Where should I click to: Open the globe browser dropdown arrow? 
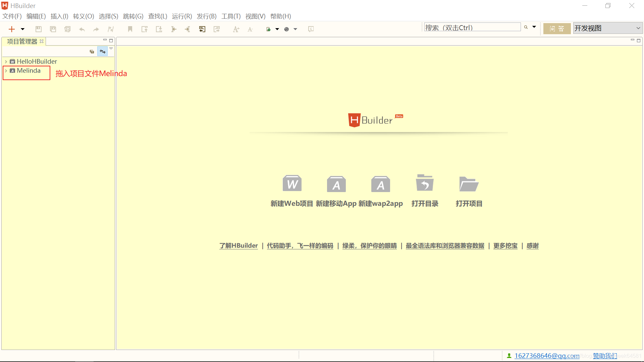(x=295, y=29)
